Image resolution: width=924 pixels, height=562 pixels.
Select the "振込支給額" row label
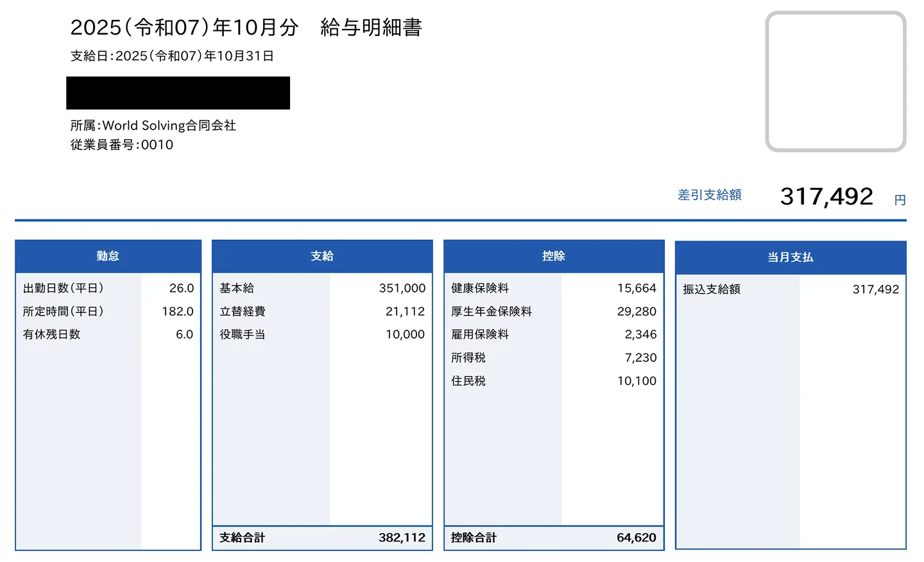pyautogui.click(x=712, y=289)
